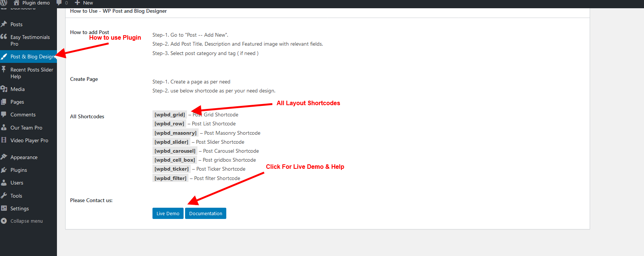644x256 pixels.
Task: Select the [wpbd_row] shortcode
Action: point(169,124)
